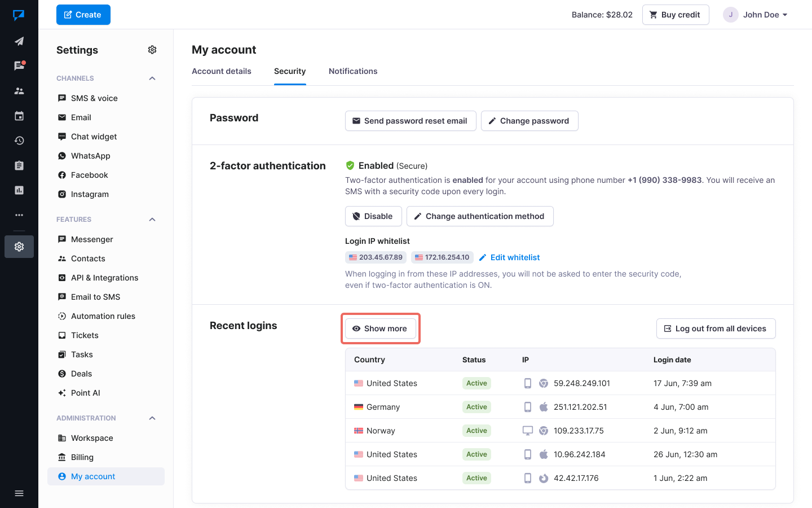Collapse the Features section
Screen dimensions: 812x508
(152, 220)
